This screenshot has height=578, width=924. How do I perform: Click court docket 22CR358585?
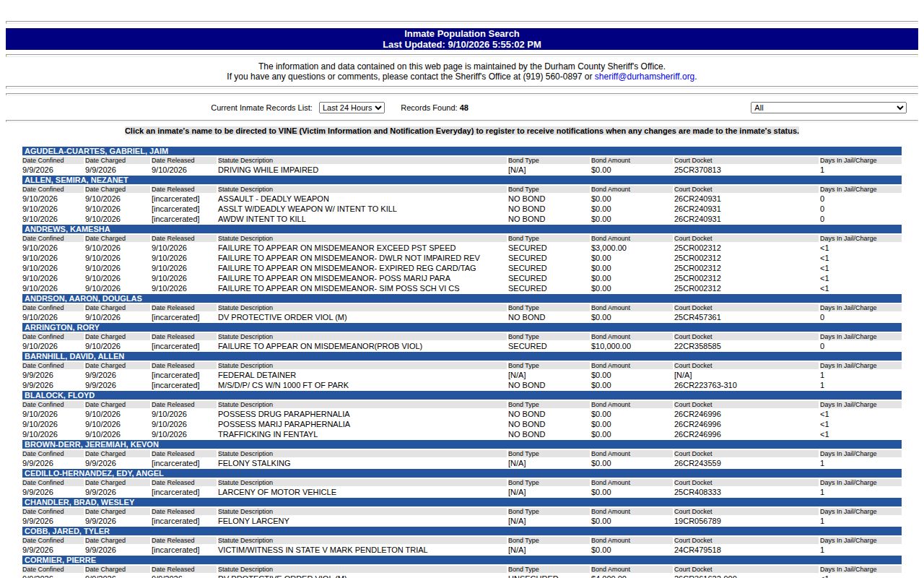tap(697, 346)
